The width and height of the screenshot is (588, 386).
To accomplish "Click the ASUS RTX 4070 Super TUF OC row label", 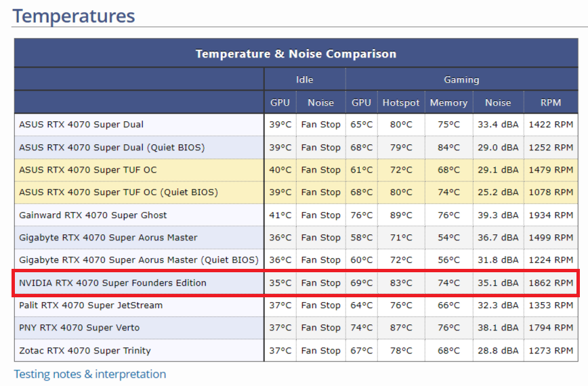I will [x=88, y=169].
